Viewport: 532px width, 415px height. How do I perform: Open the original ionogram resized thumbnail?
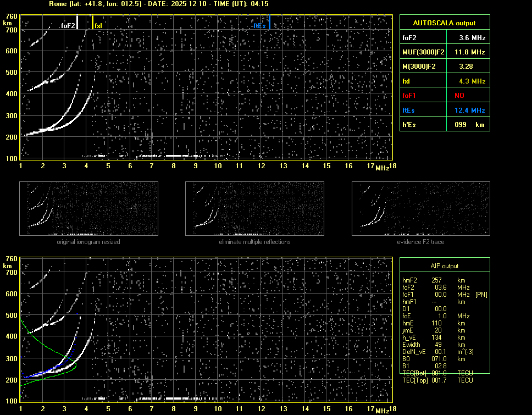coord(88,209)
